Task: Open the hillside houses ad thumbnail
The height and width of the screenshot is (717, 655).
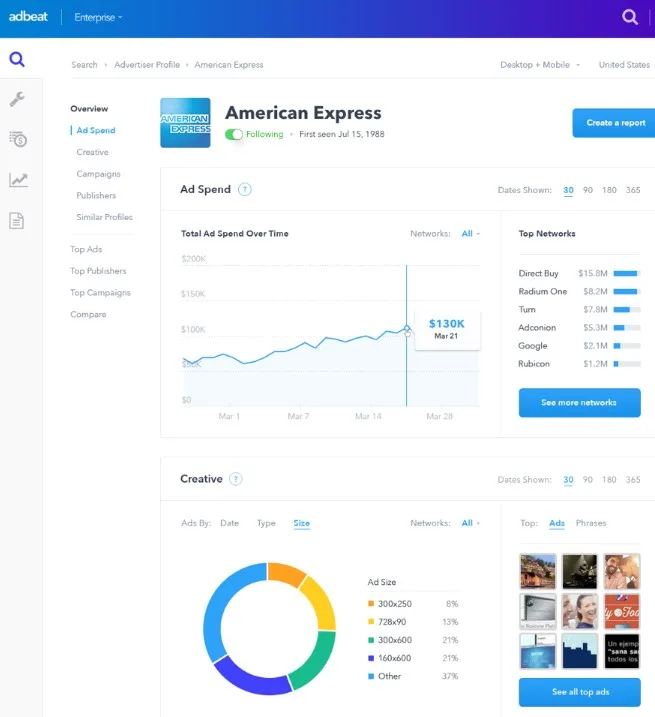Action: [538, 571]
